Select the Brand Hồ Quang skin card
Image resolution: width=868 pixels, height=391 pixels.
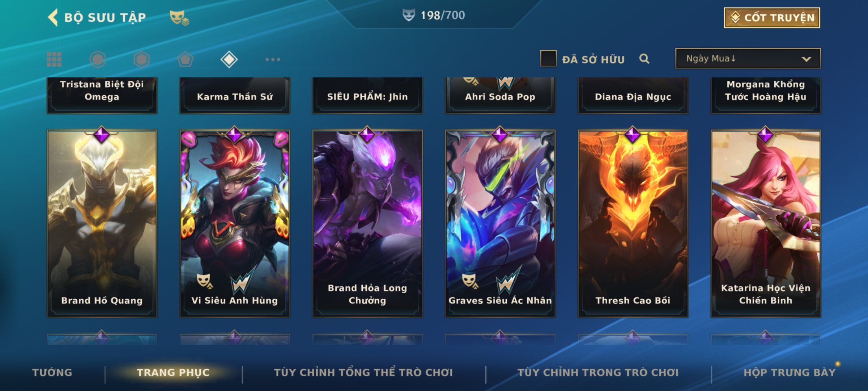click(x=102, y=224)
